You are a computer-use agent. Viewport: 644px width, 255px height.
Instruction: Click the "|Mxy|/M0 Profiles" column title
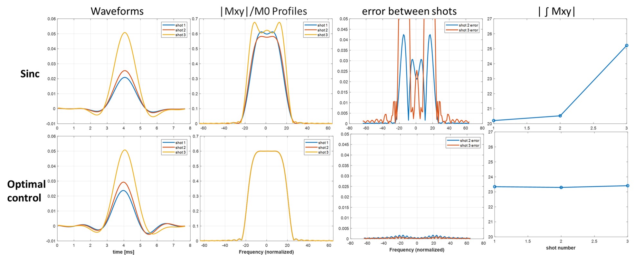click(x=263, y=11)
